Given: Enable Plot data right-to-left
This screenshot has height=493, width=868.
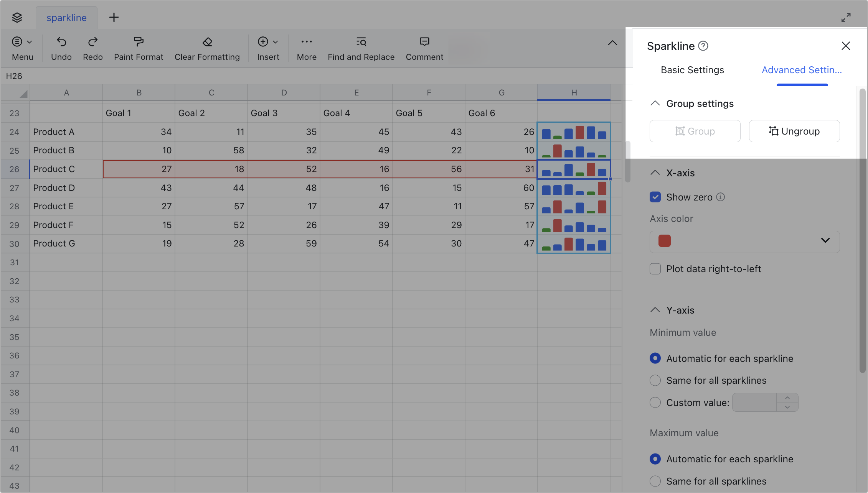Looking at the screenshot, I should pos(655,269).
